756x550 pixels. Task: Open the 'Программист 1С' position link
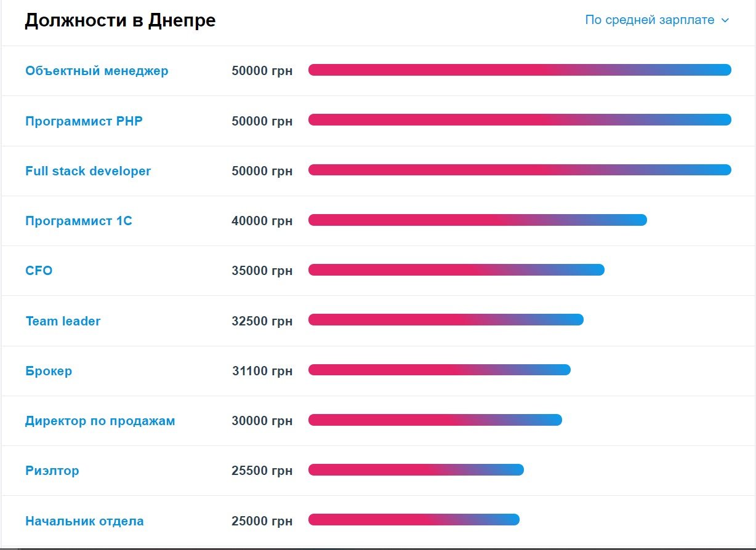[79, 221]
